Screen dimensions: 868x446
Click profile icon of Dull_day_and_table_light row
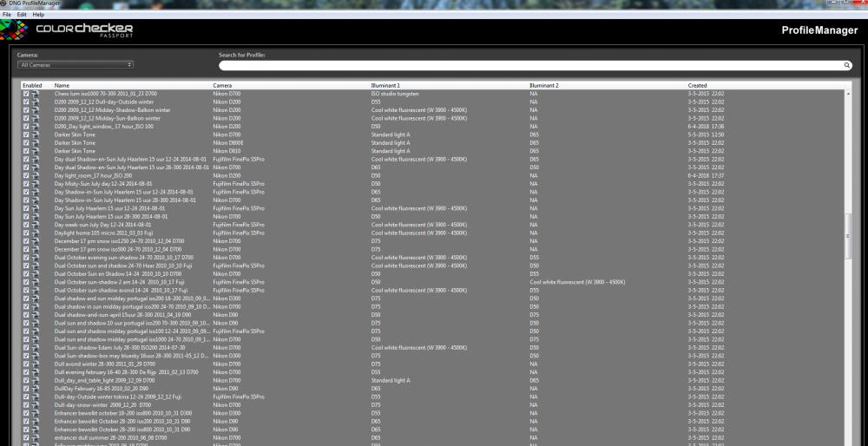[36, 381]
